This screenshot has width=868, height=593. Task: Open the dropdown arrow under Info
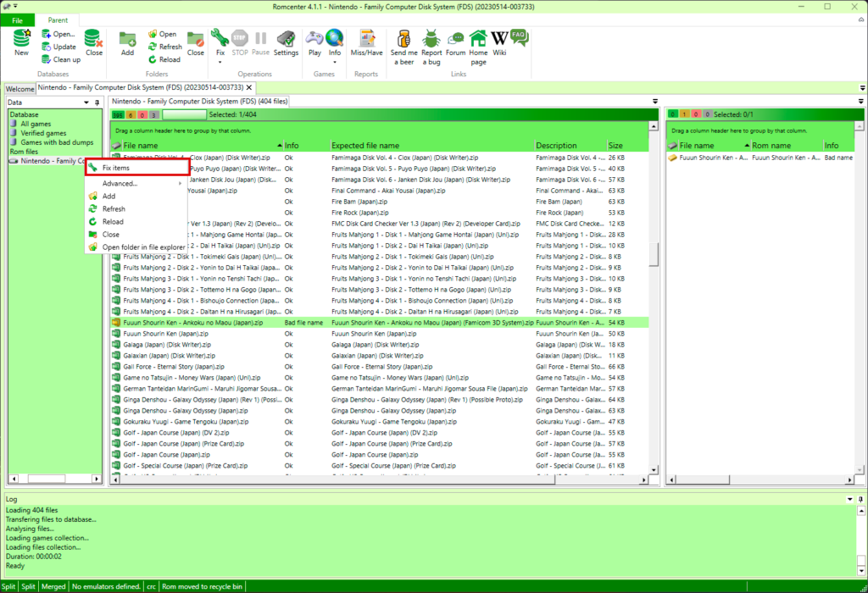(334, 62)
